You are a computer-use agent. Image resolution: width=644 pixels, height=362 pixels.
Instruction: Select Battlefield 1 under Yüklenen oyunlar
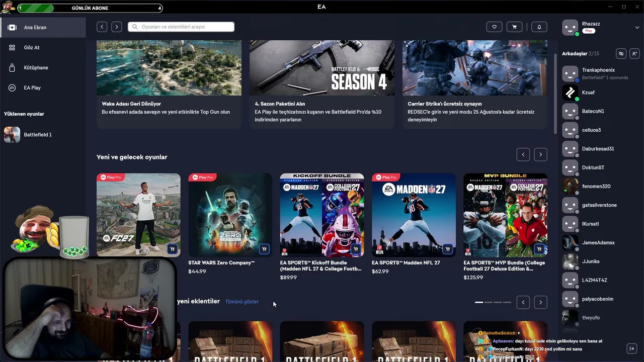click(x=43, y=135)
